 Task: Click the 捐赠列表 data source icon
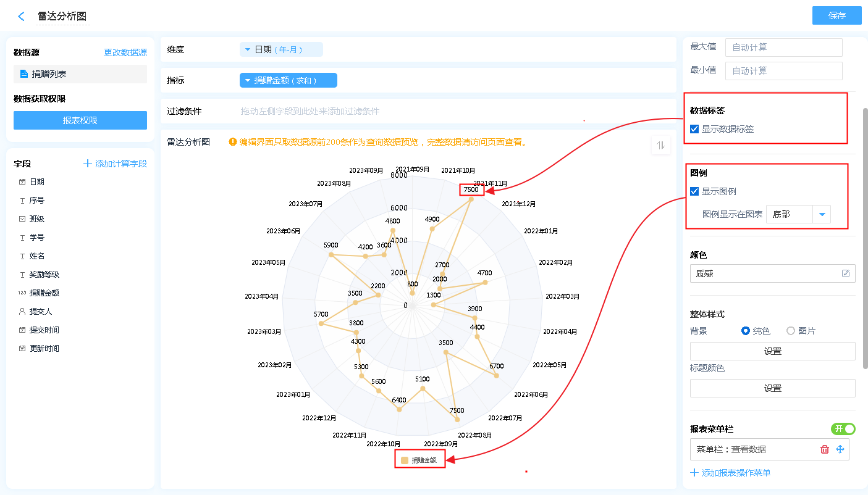tap(24, 74)
